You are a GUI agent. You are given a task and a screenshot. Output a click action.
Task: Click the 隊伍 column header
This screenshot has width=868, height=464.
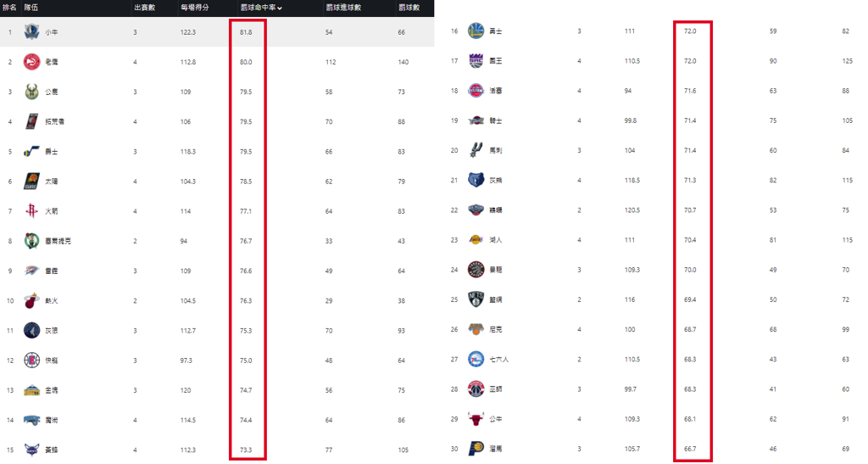pyautogui.click(x=31, y=8)
